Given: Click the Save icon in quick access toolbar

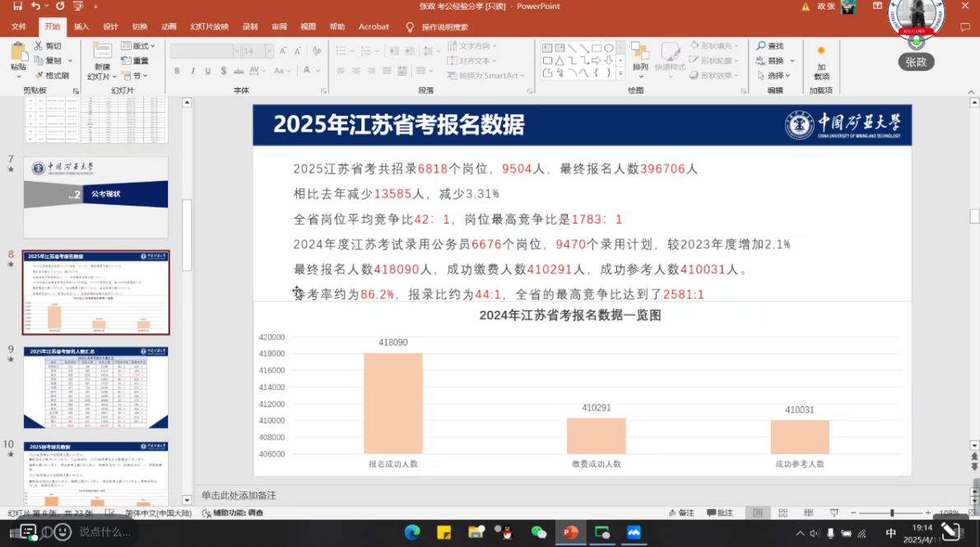Looking at the screenshot, I should coord(17,7).
